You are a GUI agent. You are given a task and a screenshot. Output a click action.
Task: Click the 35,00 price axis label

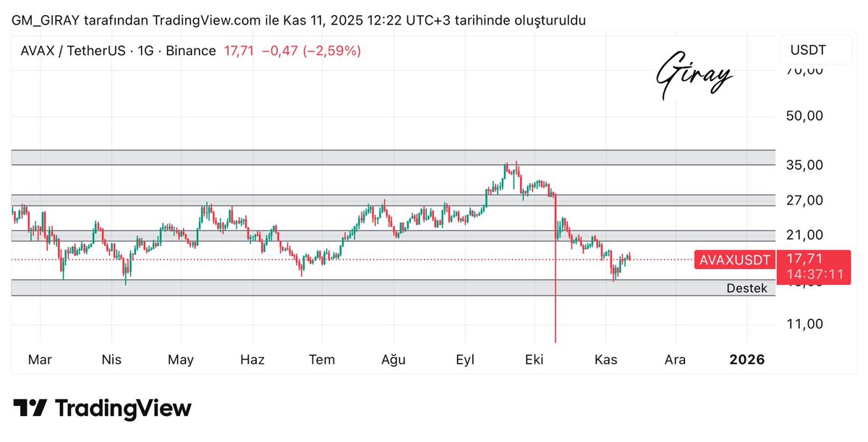click(805, 165)
